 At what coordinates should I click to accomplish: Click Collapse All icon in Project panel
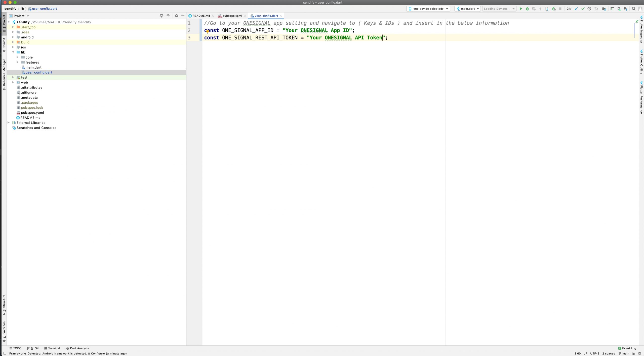click(x=168, y=16)
